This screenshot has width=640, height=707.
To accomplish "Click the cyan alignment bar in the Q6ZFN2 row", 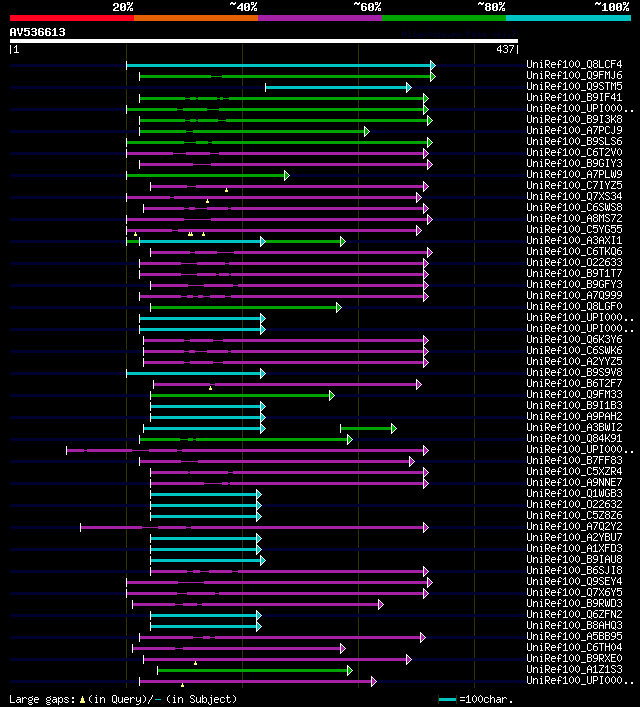I will click(x=206, y=615).
